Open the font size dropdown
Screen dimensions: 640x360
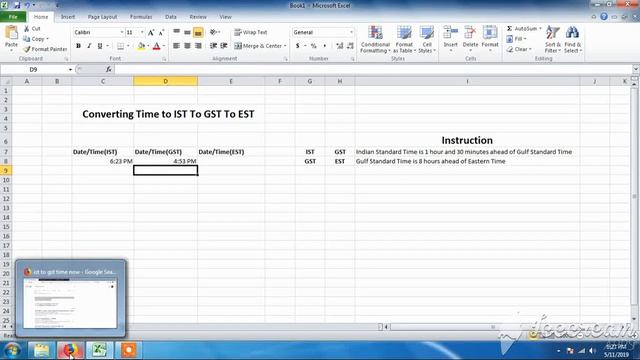[x=142, y=32]
